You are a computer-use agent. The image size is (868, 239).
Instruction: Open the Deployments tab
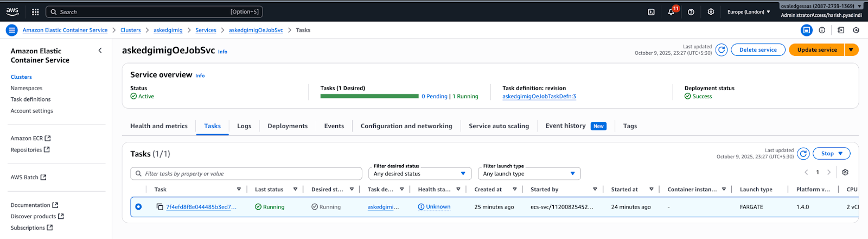pos(288,126)
